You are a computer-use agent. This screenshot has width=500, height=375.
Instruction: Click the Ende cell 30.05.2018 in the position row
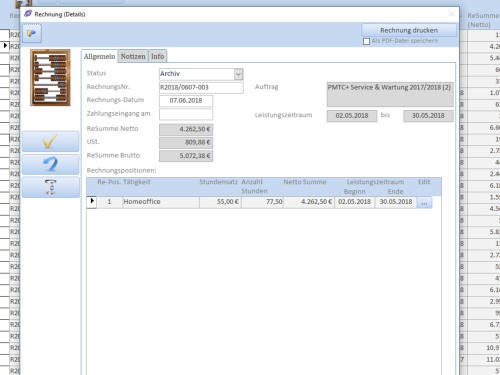click(396, 202)
